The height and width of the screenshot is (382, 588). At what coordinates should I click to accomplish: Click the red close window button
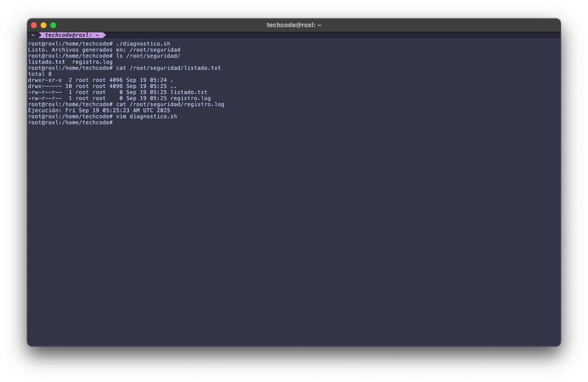point(34,25)
